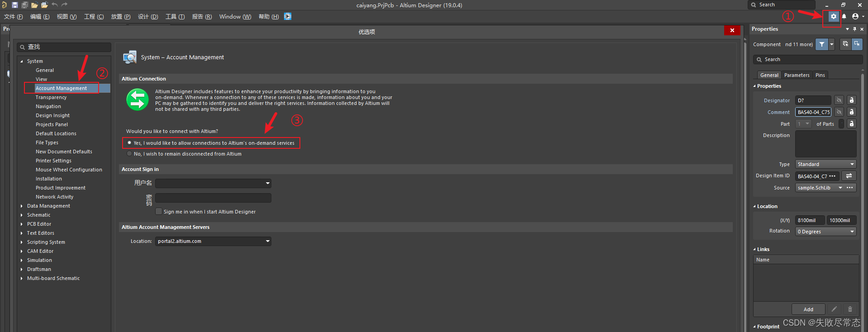Click the password input field
The height and width of the screenshot is (332, 868).
click(213, 198)
